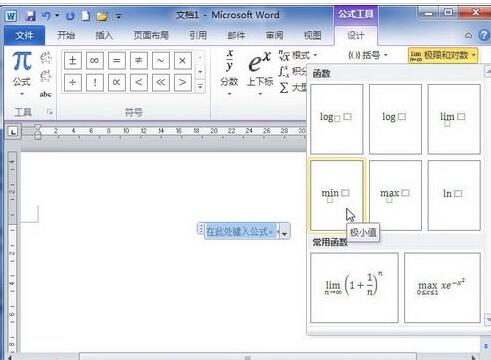
Task: Switch to the 开始 tab
Action: (66, 35)
